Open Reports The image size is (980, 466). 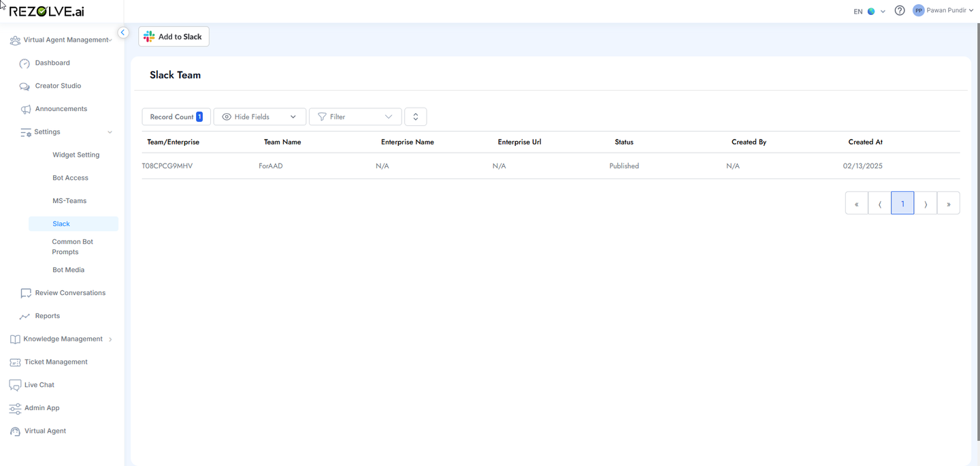tap(48, 316)
